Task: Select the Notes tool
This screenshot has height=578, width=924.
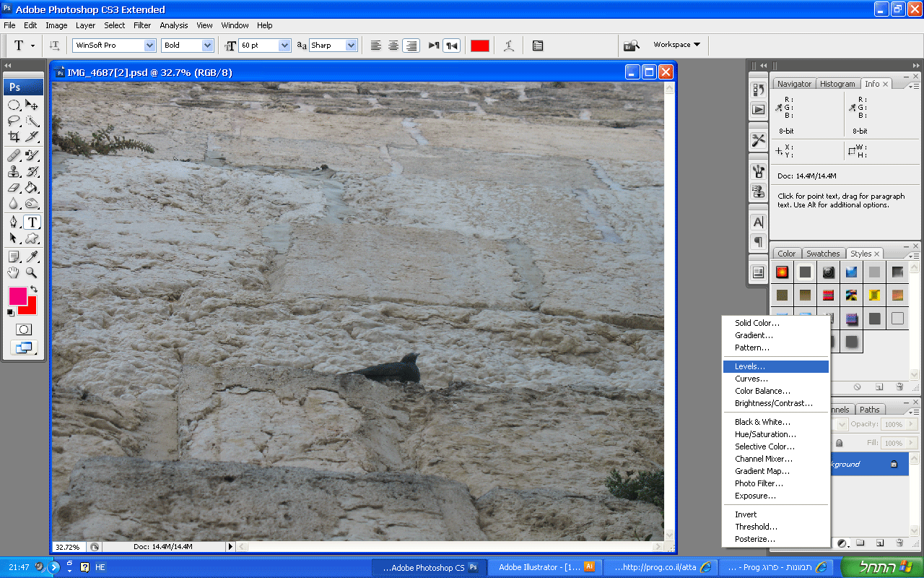Action: (14, 256)
